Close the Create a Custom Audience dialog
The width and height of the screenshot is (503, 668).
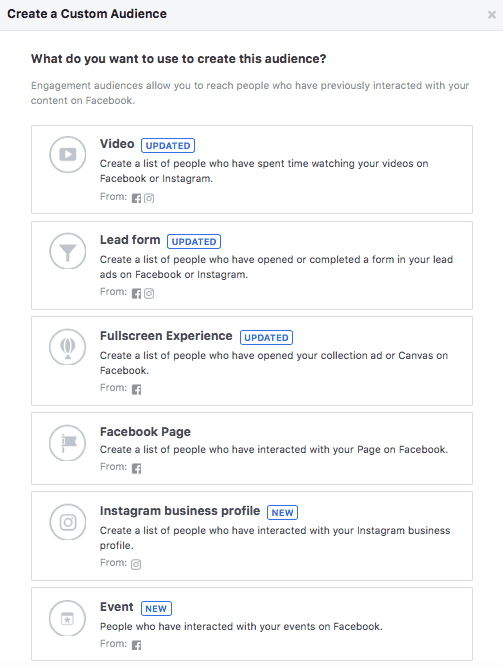coord(492,15)
